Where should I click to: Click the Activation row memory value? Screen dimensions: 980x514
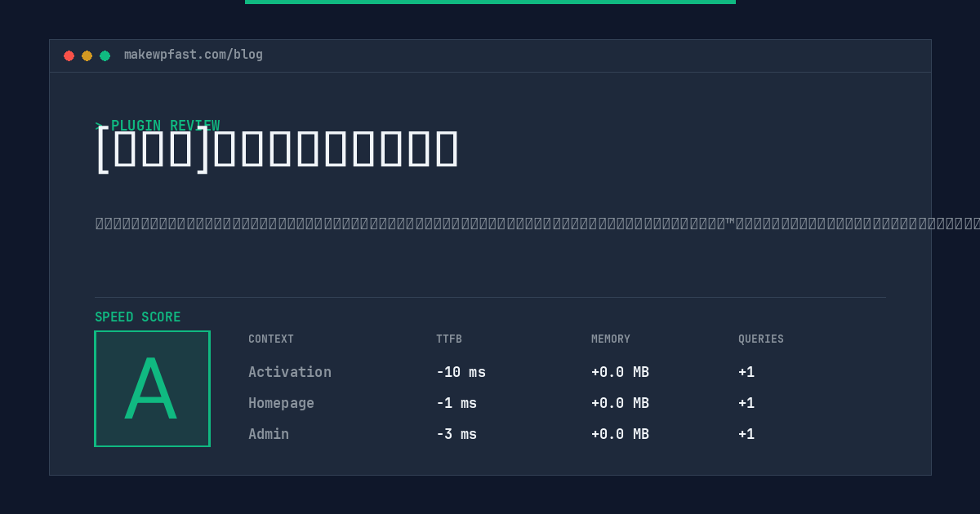tap(620, 372)
